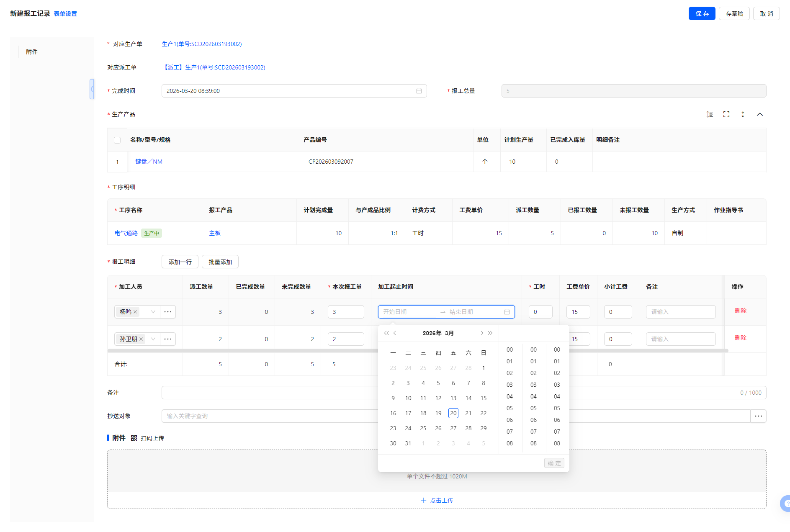This screenshot has width=790, height=532.
Task: Toggle the product table select-all checkbox
Action: pos(117,140)
